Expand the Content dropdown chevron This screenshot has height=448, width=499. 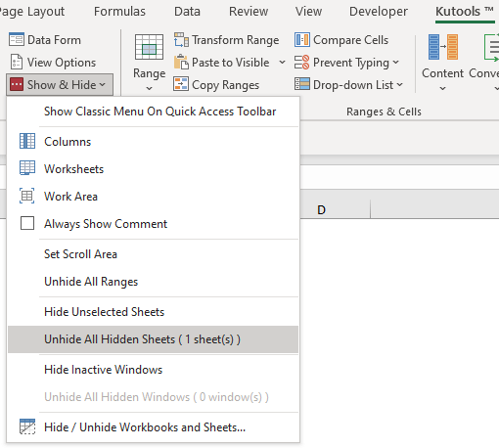[442, 88]
